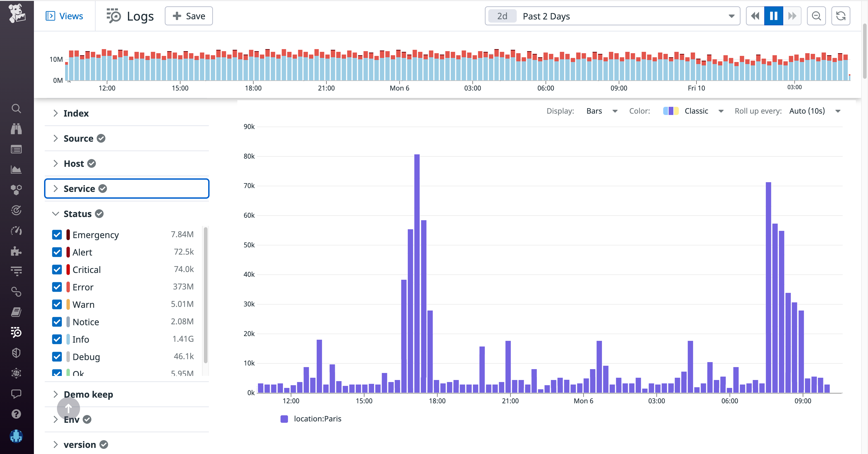
Task: Pause live data with the pause button
Action: pyautogui.click(x=773, y=16)
